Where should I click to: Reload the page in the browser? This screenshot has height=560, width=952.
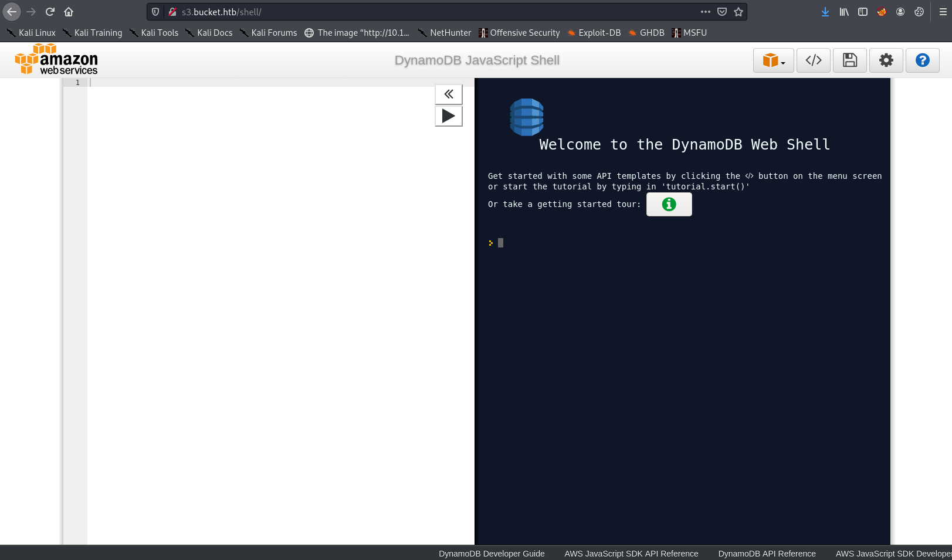pyautogui.click(x=50, y=12)
